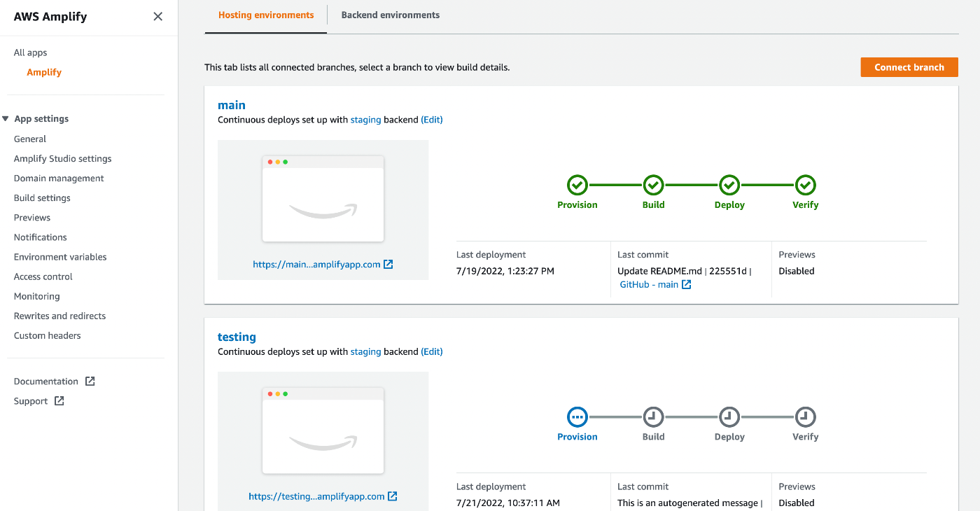Click the testing branch pending Build icon
This screenshot has height=511, width=980.
[x=653, y=417]
